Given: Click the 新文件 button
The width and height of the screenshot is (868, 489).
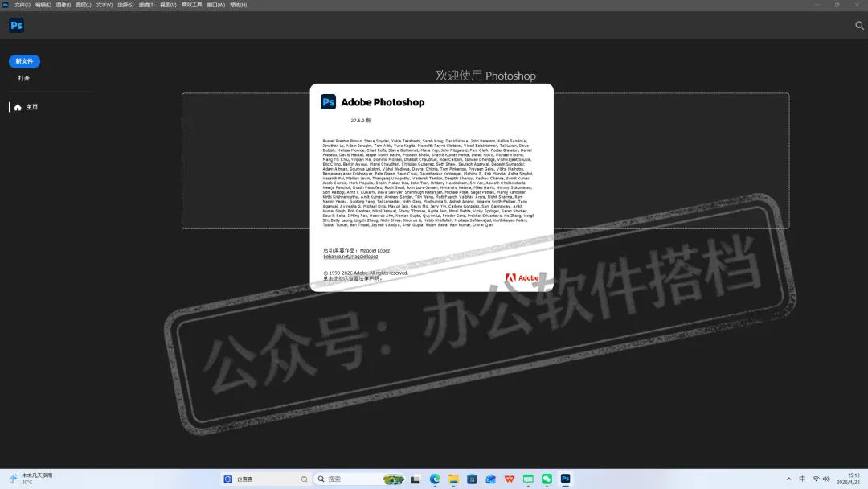Looking at the screenshot, I should (x=24, y=61).
